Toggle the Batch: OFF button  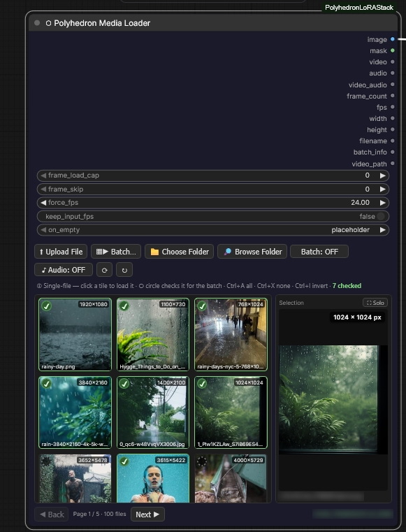pyautogui.click(x=319, y=252)
